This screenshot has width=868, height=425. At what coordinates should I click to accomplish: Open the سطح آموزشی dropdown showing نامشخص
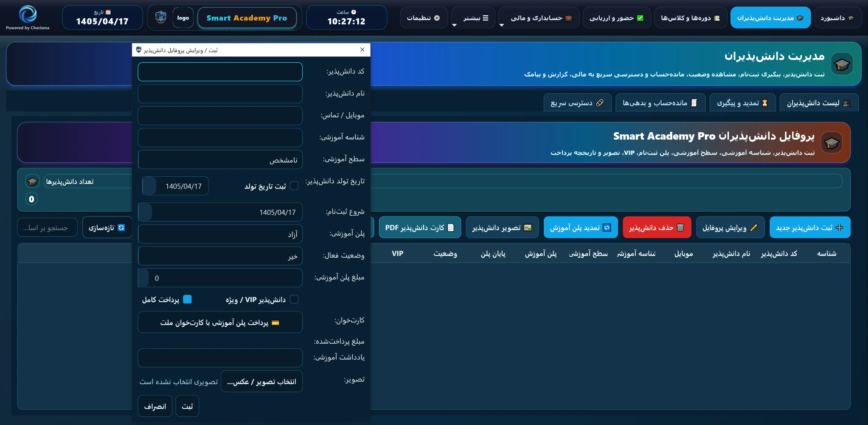(x=220, y=160)
